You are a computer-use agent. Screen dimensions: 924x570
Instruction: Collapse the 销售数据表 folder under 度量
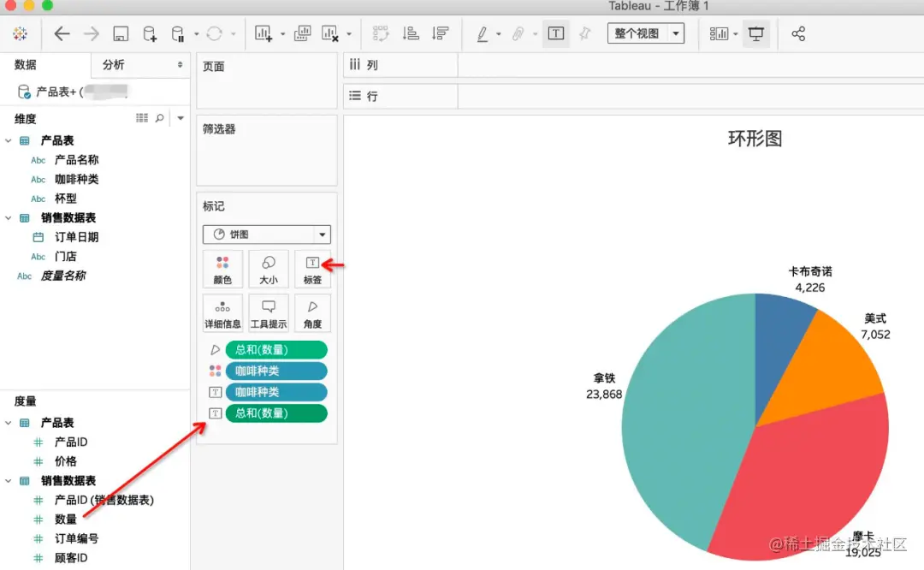tap(9, 481)
